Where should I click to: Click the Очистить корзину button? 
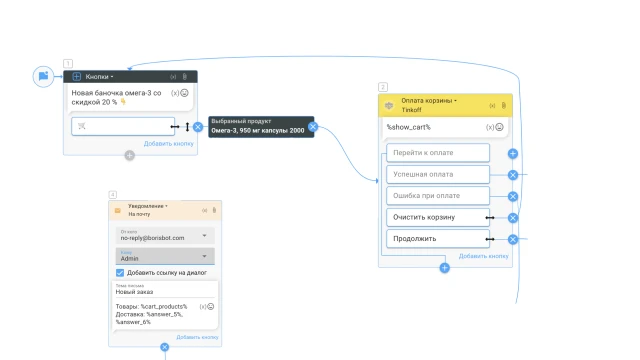438,217
